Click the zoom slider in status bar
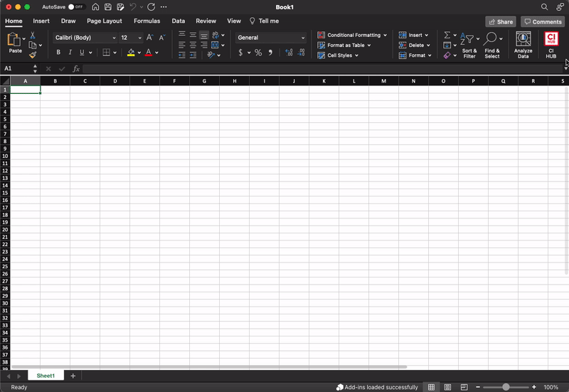 (506, 387)
